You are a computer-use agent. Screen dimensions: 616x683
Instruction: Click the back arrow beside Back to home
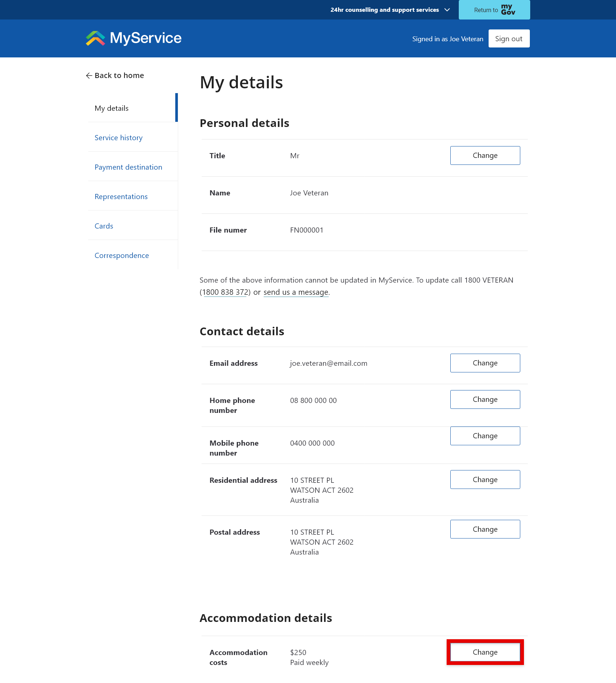89,75
